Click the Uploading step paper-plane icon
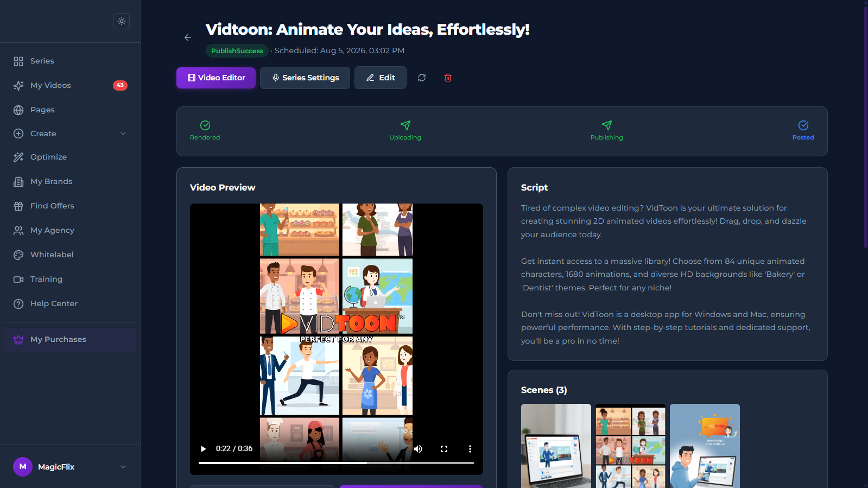This screenshot has width=868, height=488. (x=406, y=125)
